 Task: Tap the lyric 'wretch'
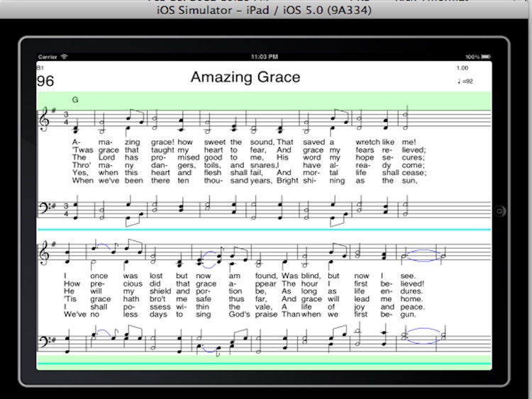tap(367, 142)
